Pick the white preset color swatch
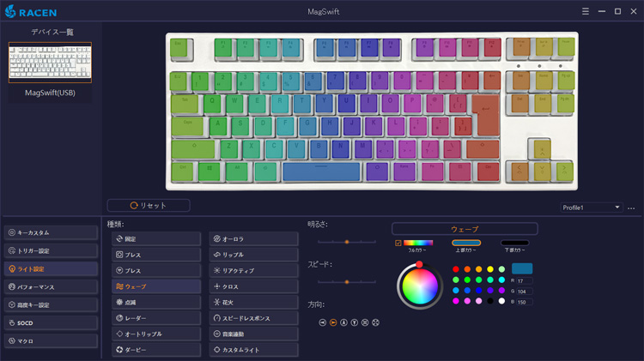The width and height of the screenshot is (644, 361). pos(501,301)
